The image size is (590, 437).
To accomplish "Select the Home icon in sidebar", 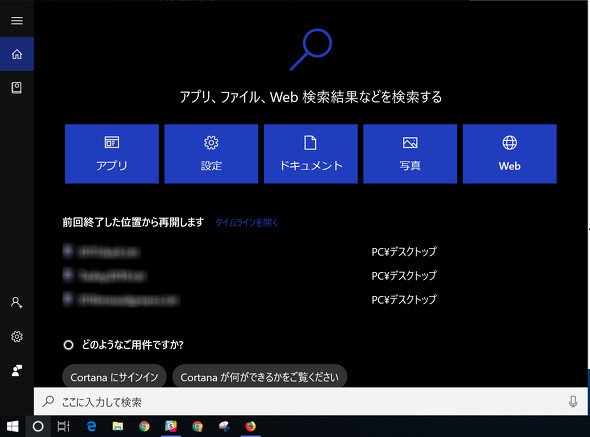I will 17,54.
